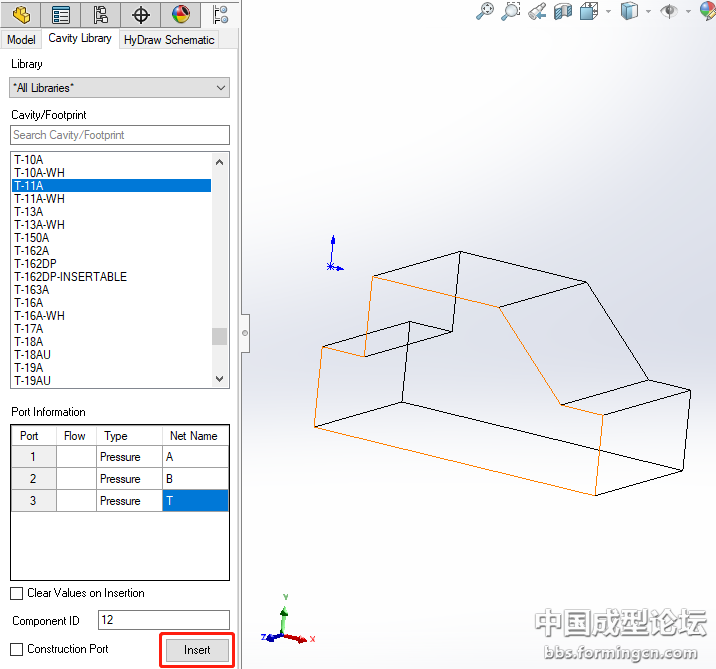Click the Previous View icon

(x=537, y=11)
